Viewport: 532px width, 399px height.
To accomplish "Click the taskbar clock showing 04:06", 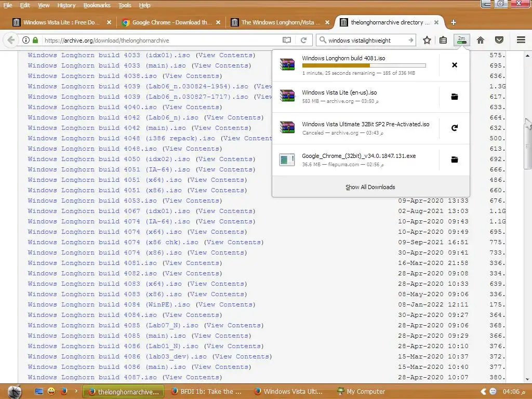I will [x=514, y=392].
